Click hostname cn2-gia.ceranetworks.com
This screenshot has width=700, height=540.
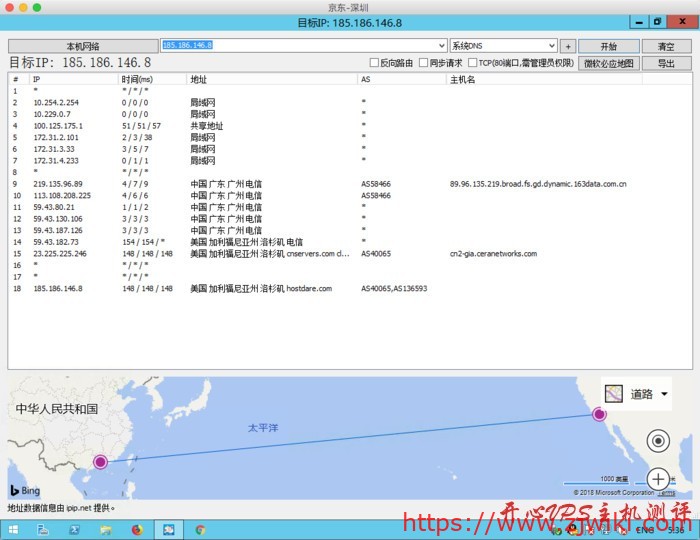coord(493,253)
